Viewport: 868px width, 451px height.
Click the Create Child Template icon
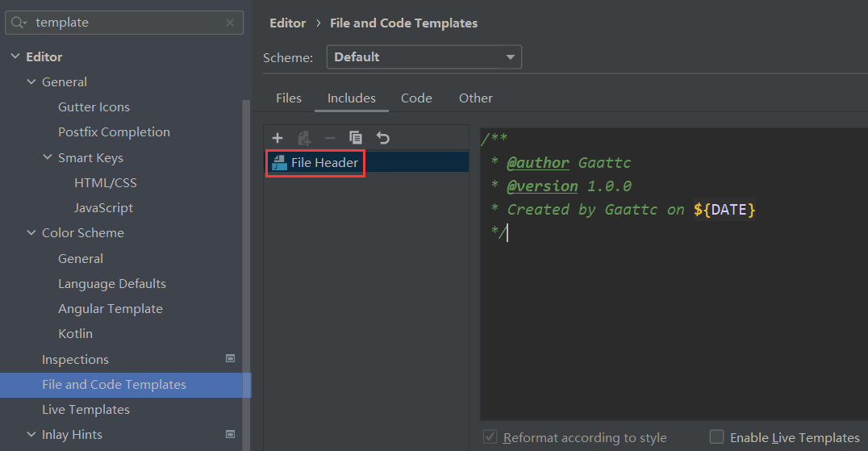tap(304, 138)
